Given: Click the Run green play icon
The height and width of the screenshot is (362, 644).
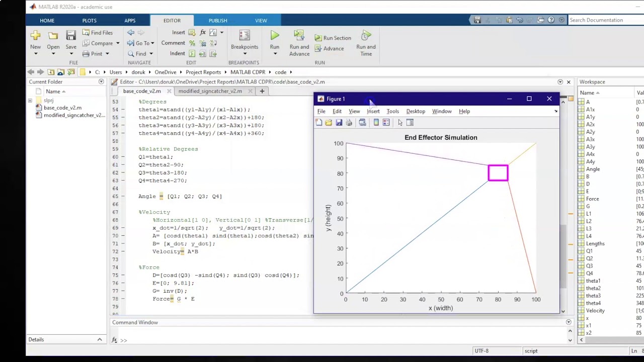Looking at the screenshot, I should coord(275,35).
